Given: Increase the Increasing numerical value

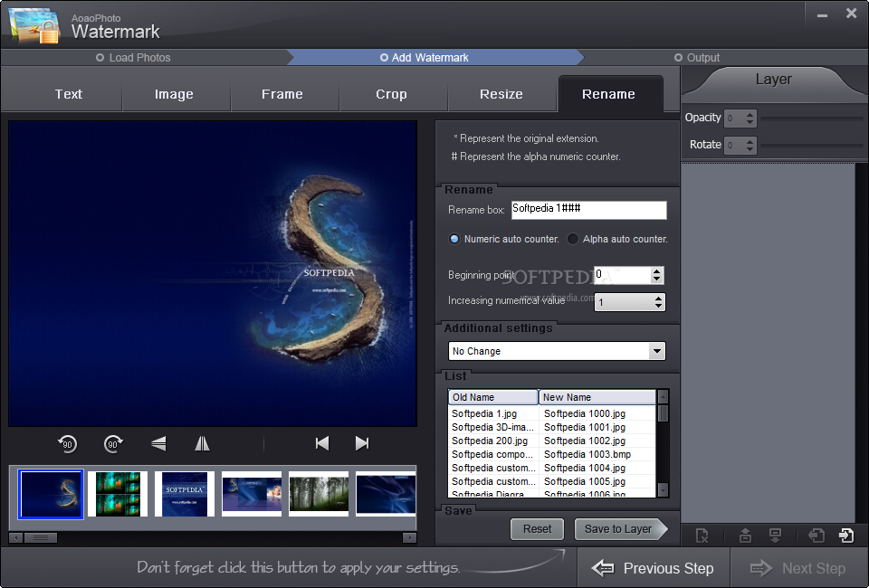Looking at the screenshot, I should [x=658, y=299].
